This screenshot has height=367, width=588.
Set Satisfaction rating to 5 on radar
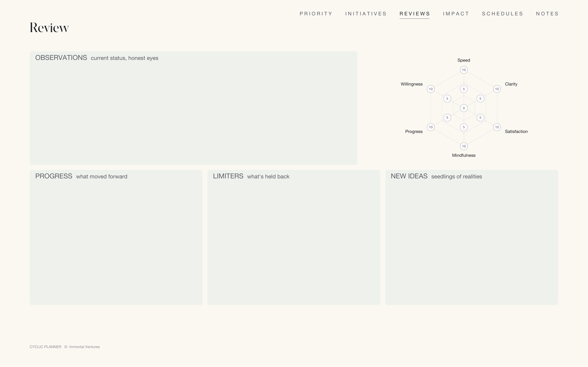click(480, 118)
